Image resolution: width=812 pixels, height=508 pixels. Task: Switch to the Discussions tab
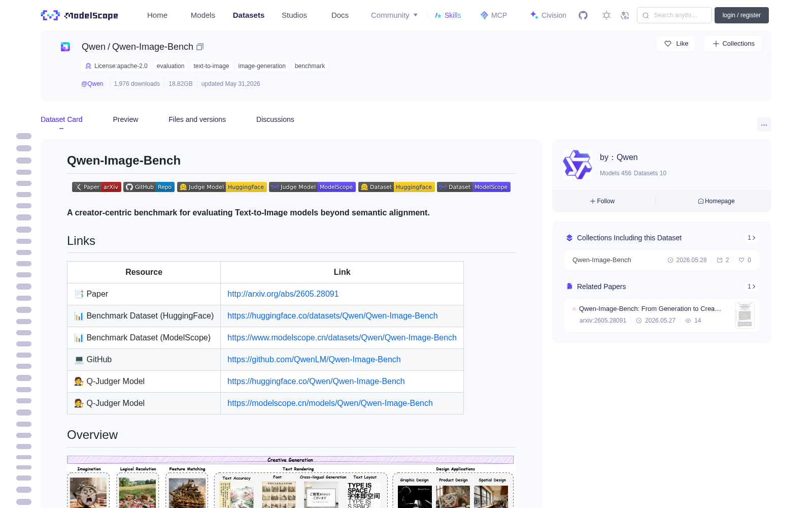(x=275, y=119)
